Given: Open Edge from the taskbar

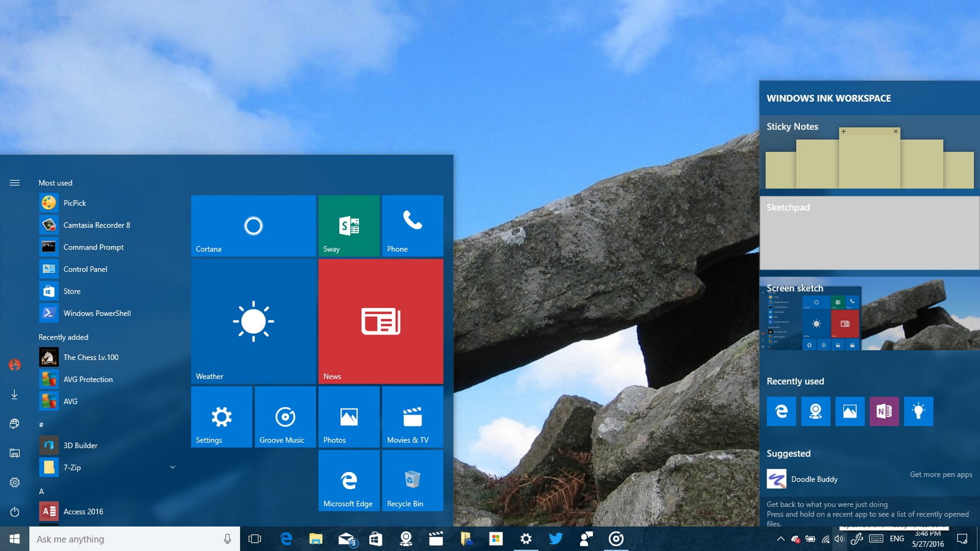Looking at the screenshot, I should (286, 539).
